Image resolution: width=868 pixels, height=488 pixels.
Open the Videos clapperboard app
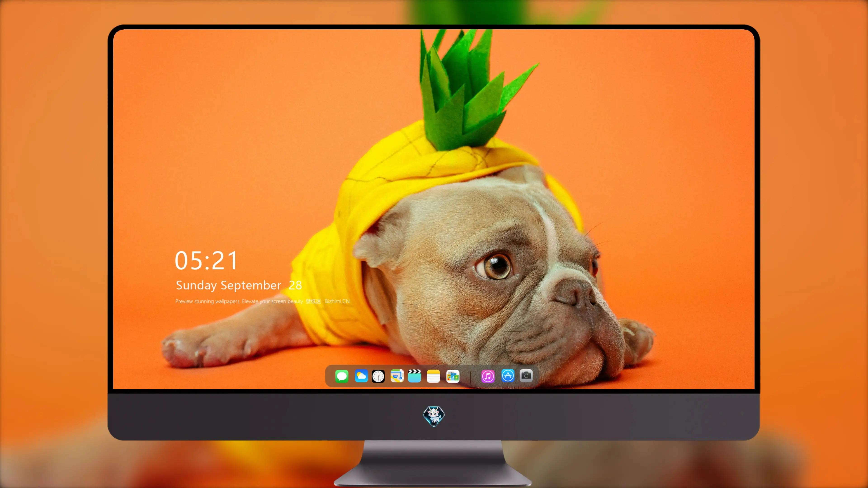[x=415, y=376]
